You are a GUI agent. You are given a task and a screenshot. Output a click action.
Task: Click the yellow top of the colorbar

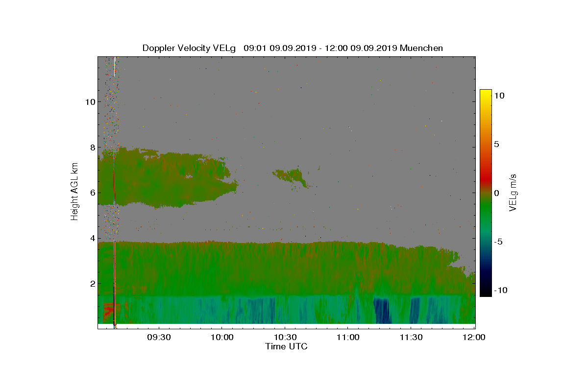[486, 94]
